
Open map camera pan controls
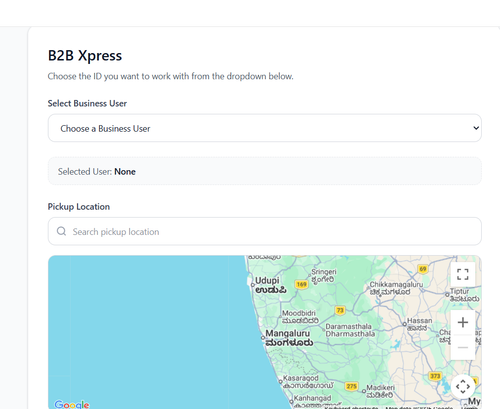463,387
